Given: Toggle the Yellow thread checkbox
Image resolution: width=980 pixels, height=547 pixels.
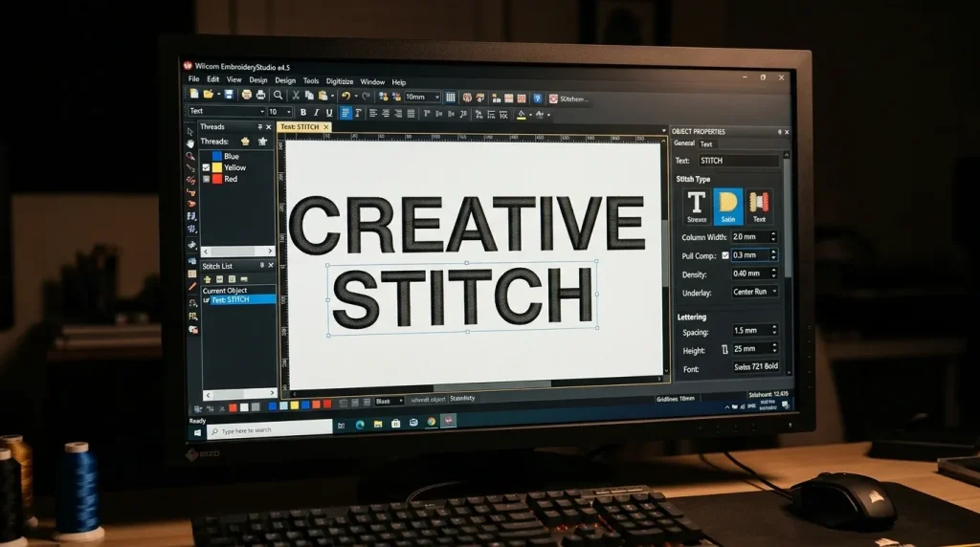Looking at the screenshot, I should (206, 167).
